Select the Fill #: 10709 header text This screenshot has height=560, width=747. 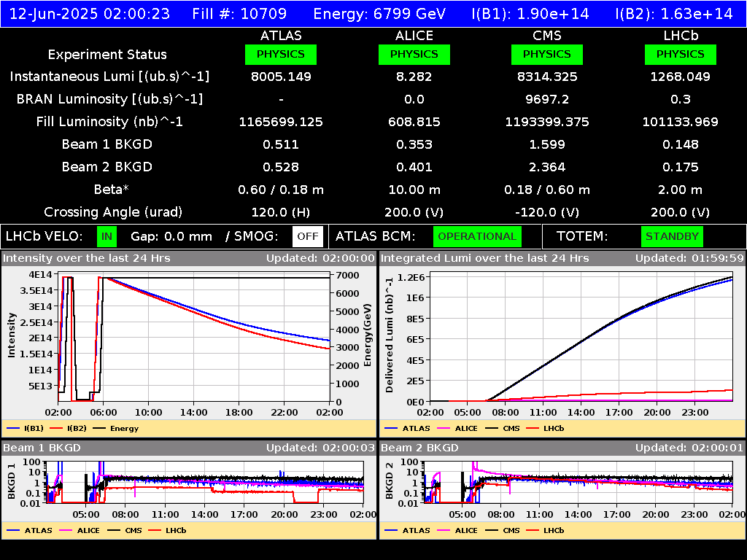coord(239,14)
